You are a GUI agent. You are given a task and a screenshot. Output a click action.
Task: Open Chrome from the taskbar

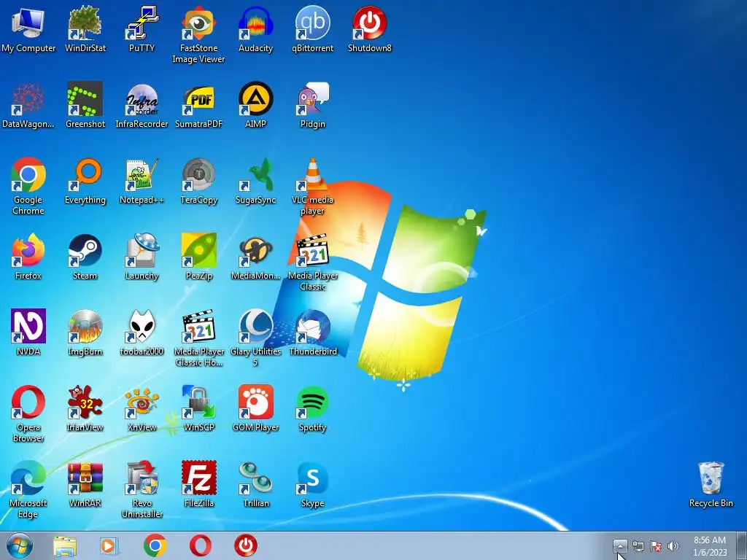coord(155,546)
